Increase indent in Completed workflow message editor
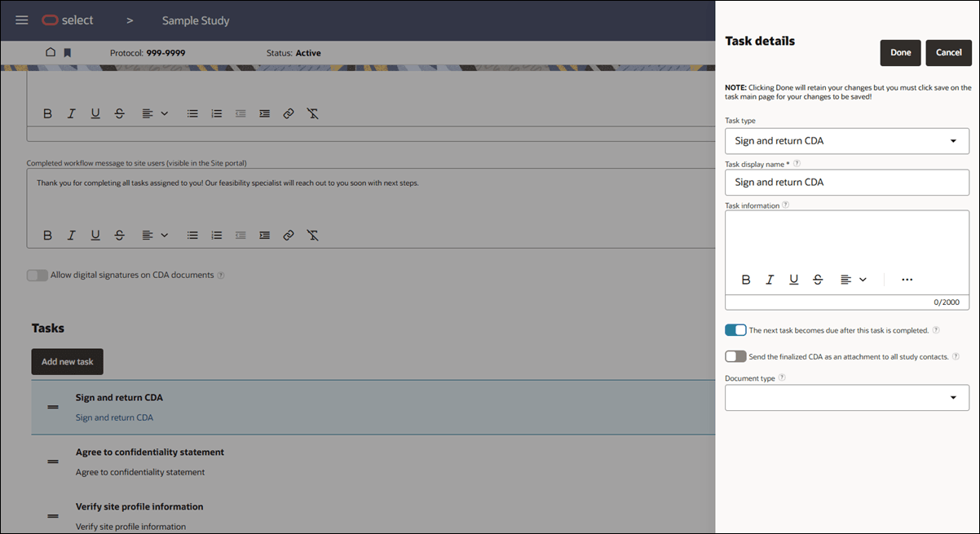The width and height of the screenshot is (980, 534). (x=264, y=235)
